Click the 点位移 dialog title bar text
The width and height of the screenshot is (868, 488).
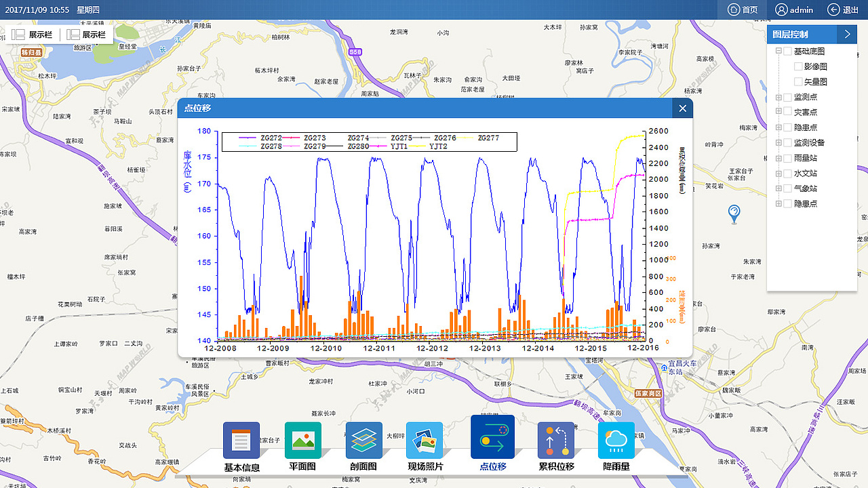[x=197, y=108]
